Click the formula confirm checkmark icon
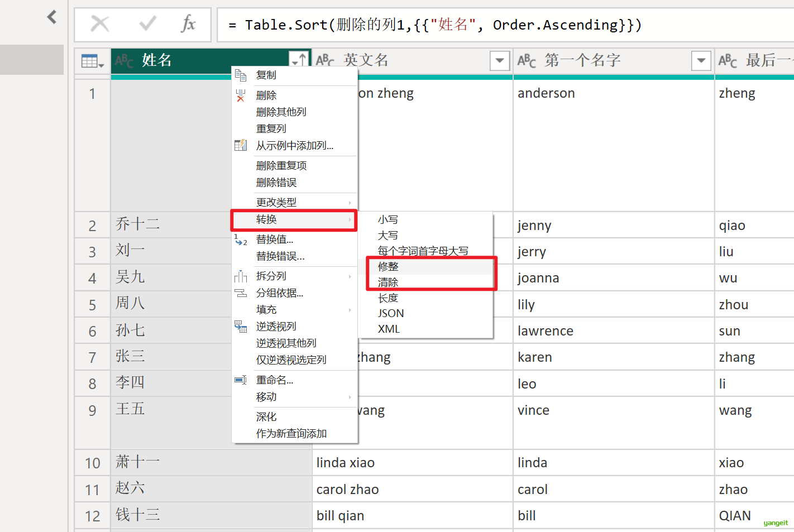Image resolution: width=794 pixels, height=532 pixels. (148, 24)
